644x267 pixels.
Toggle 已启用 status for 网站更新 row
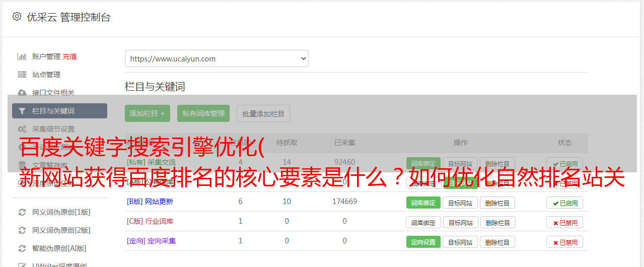(565, 203)
